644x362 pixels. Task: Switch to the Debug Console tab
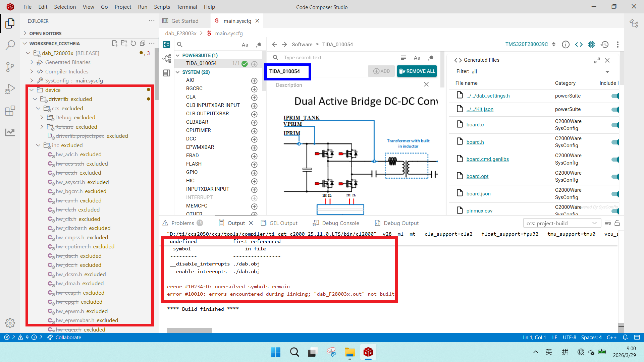click(336, 223)
